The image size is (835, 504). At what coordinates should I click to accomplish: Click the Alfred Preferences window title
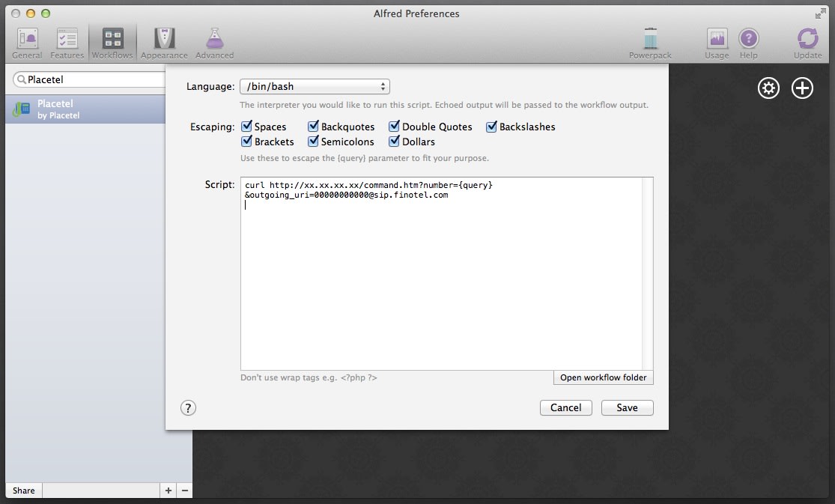416,13
